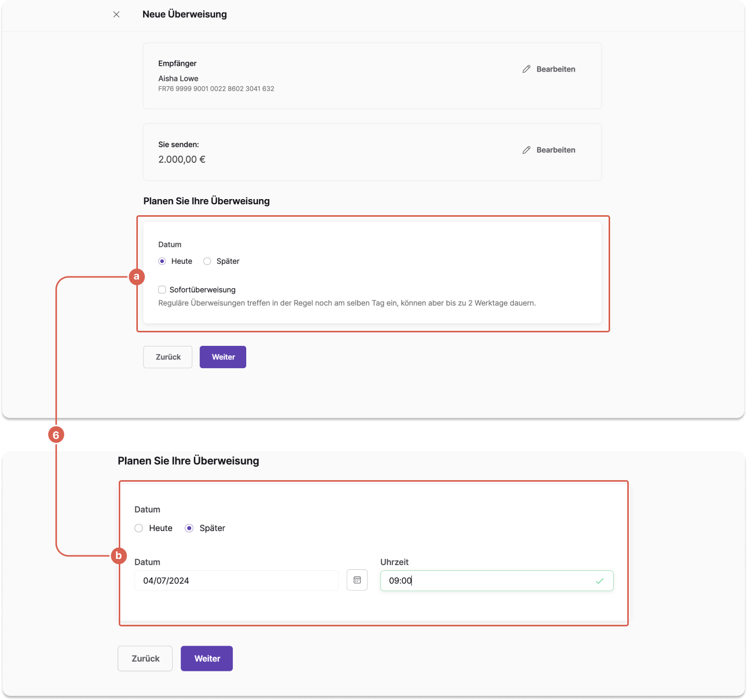This screenshot has height=700, width=747.
Task: Select Heute radio in lower panel
Action: pos(139,528)
